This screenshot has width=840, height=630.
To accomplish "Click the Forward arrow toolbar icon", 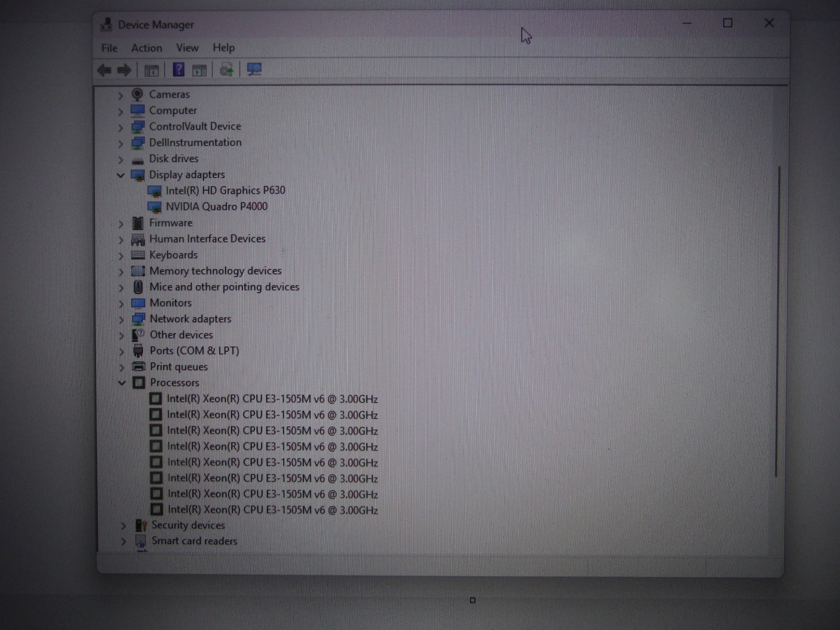I will pos(124,70).
